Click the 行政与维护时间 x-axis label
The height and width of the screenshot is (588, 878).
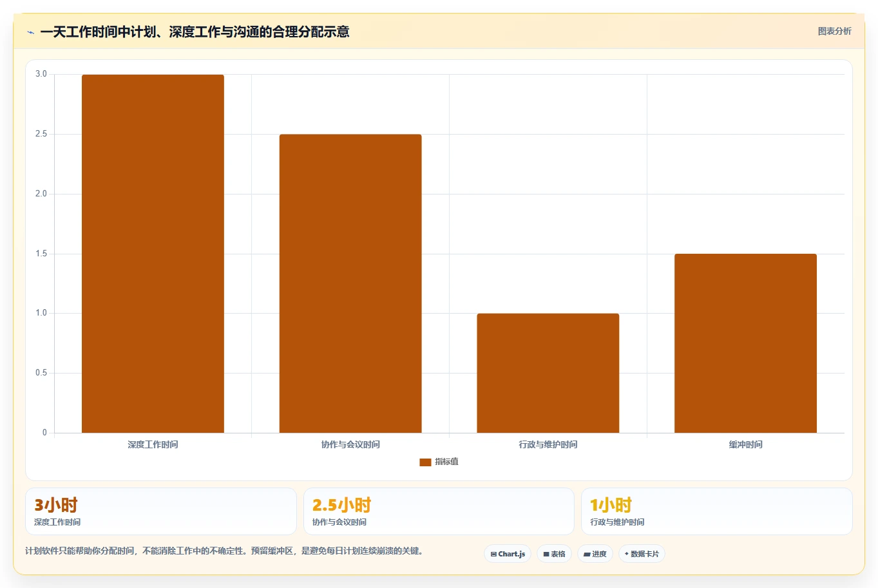click(548, 444)
